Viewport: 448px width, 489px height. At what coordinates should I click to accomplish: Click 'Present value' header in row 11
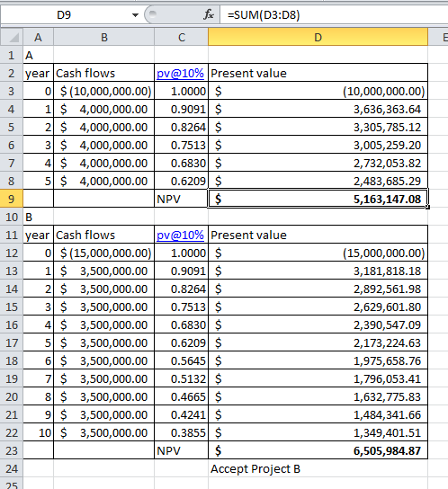click(x=318, y=235)
